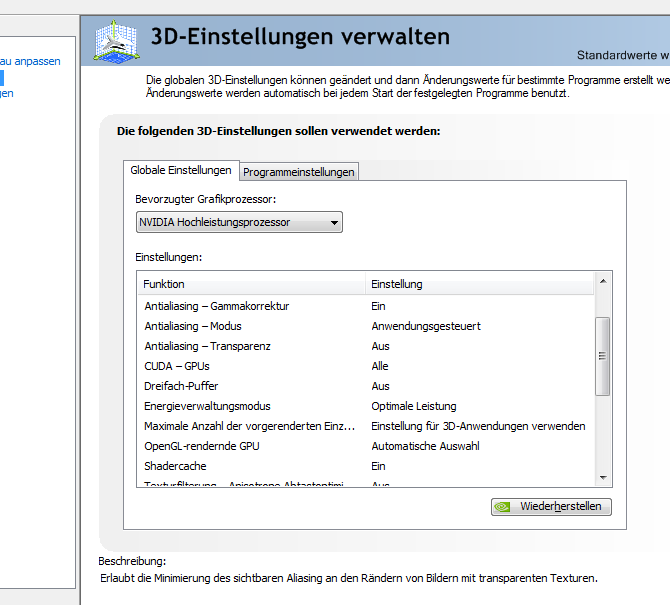The image size is (670, 605).
Task: Click the settings list scroll down arrow
Action: pos(603,478)
